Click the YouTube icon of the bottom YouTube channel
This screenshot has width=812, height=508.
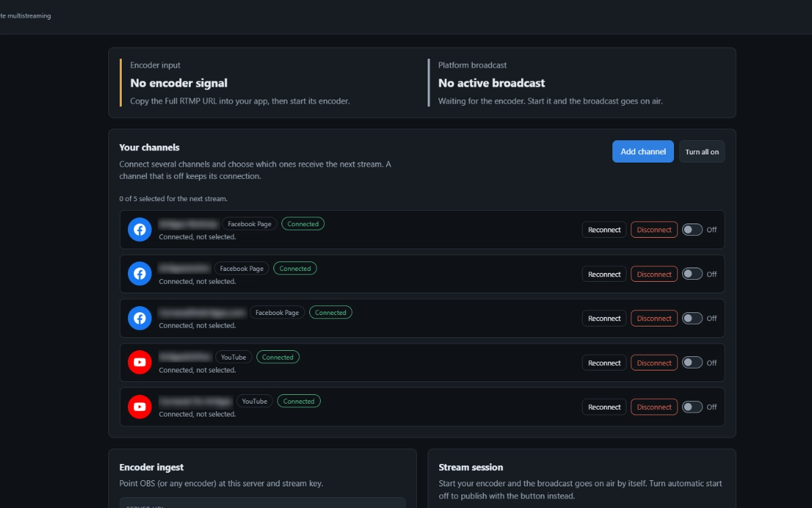coord(139,407)
